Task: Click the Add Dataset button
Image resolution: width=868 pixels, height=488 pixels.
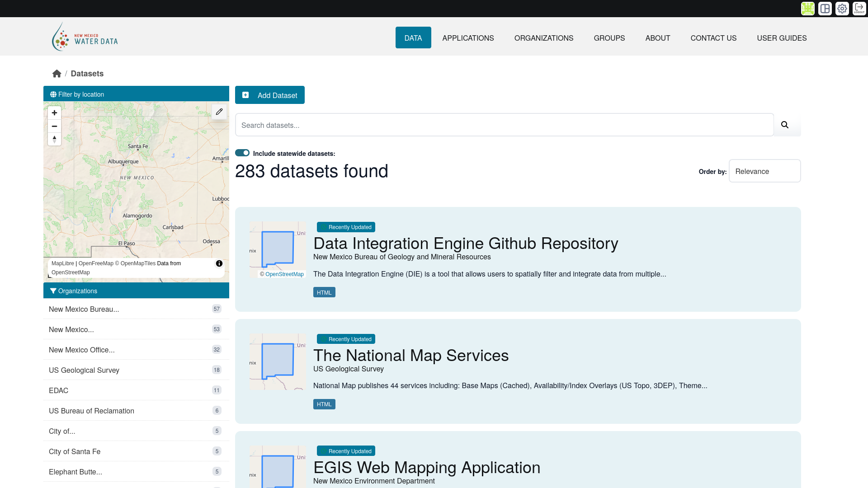Action: coord(270,95)
